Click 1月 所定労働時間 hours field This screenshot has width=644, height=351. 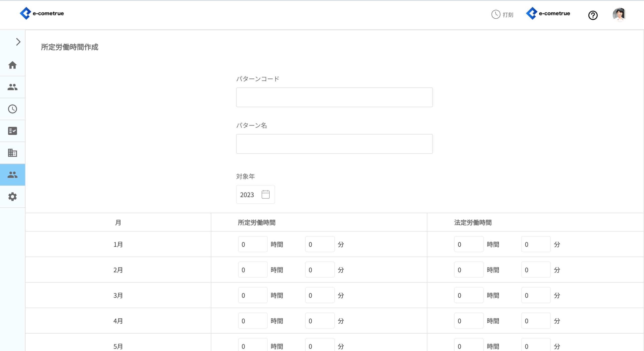click(x=253, y=244)
